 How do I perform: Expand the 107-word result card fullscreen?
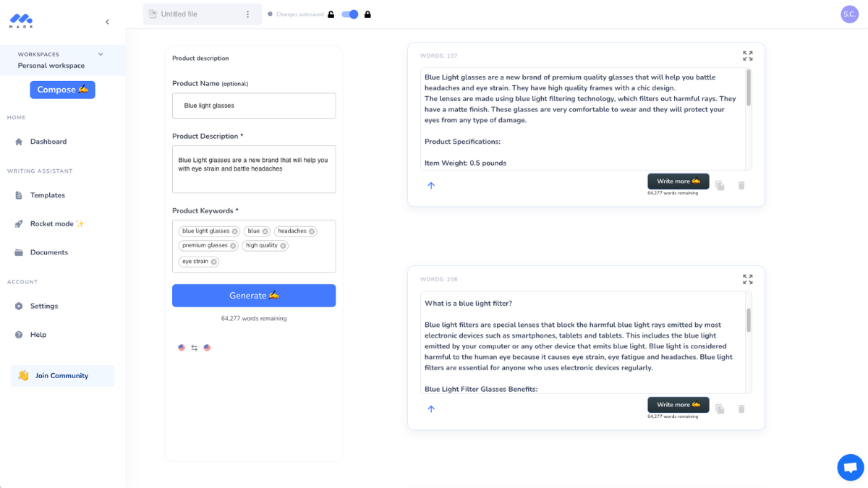pos(748,56)
